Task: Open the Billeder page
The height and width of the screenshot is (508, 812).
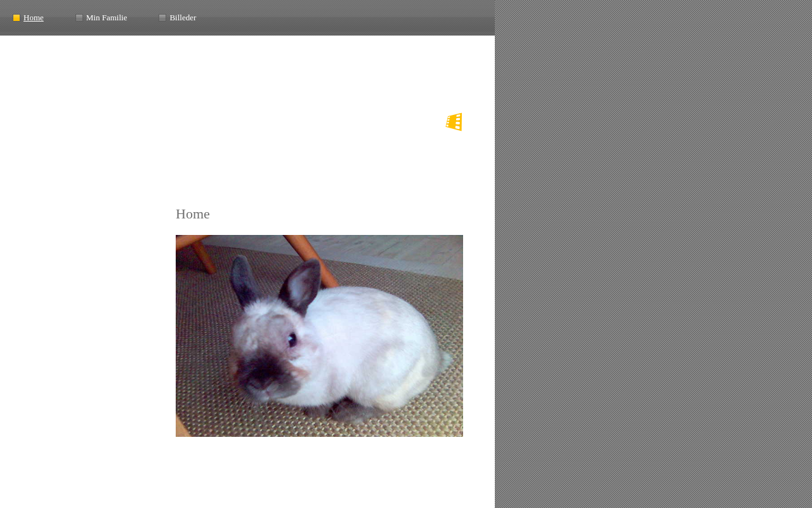Action: point(183,18)
